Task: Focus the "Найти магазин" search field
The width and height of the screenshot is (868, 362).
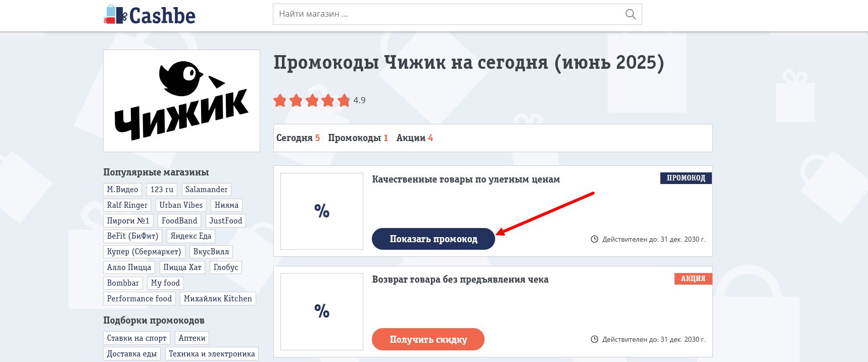Action: tap(457, 14)
